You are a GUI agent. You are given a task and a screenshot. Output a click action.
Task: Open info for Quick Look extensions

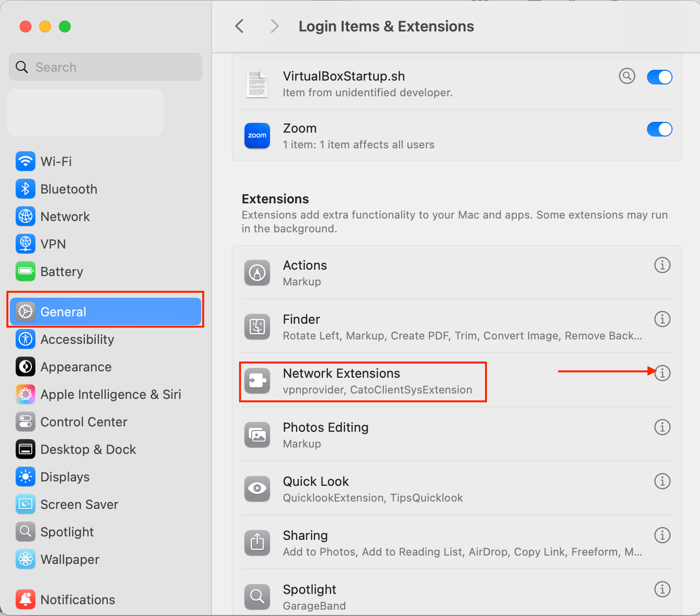[662, 481]
